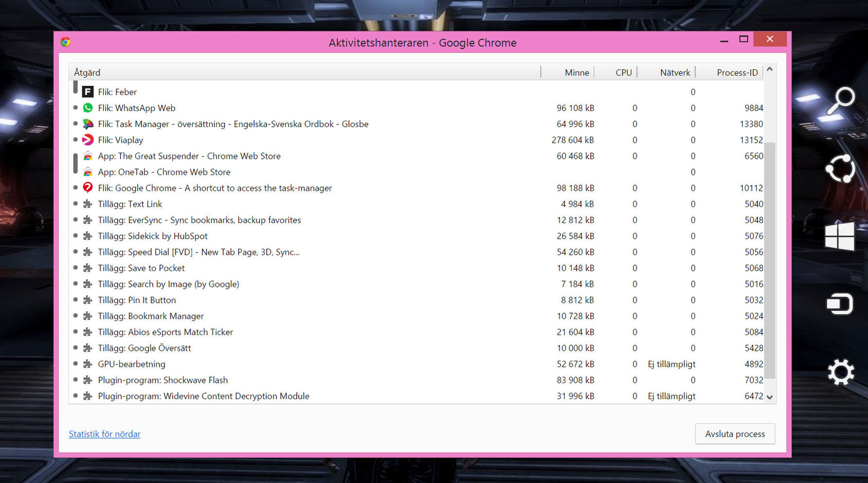Click the puzzle icon for Sidekick by HubSpot

coord(88,236)
